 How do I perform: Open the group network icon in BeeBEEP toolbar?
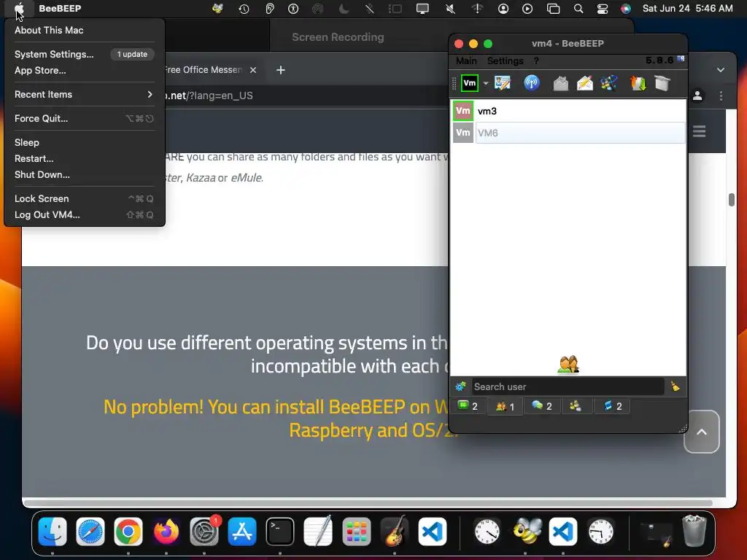point(609,83)
